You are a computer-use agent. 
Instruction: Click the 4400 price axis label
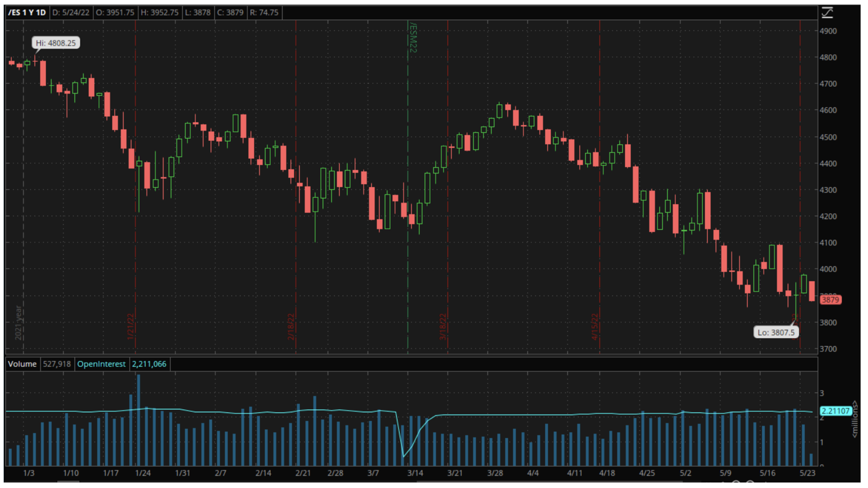coord(828,163)
